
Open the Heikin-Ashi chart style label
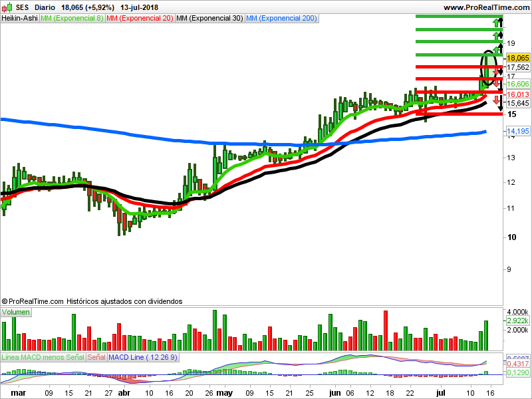[20, 19]
